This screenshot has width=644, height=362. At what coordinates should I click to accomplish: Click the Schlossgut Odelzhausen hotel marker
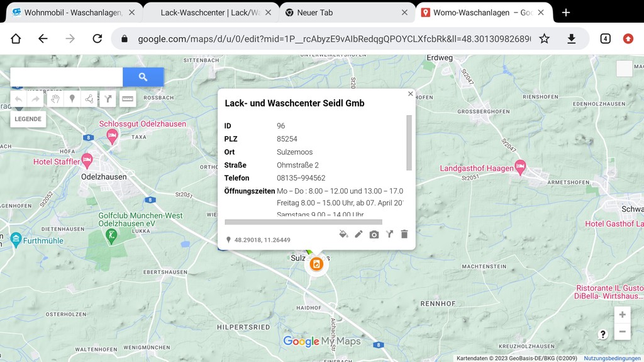pos(112,135)
